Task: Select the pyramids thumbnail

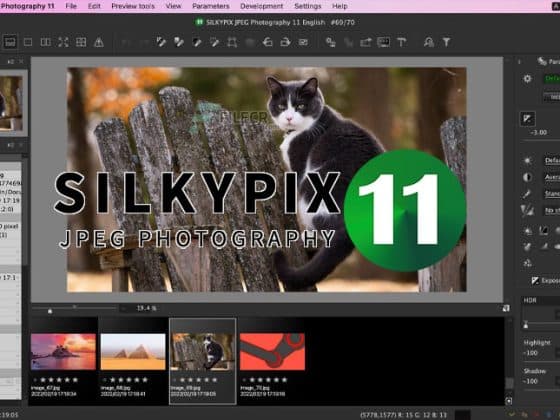Action: [133, 352]
